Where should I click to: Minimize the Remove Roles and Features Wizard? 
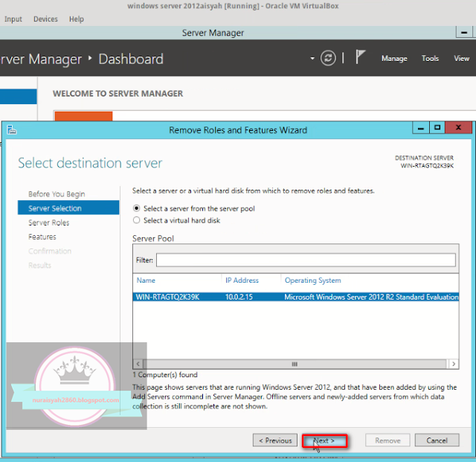pos(421,128)
